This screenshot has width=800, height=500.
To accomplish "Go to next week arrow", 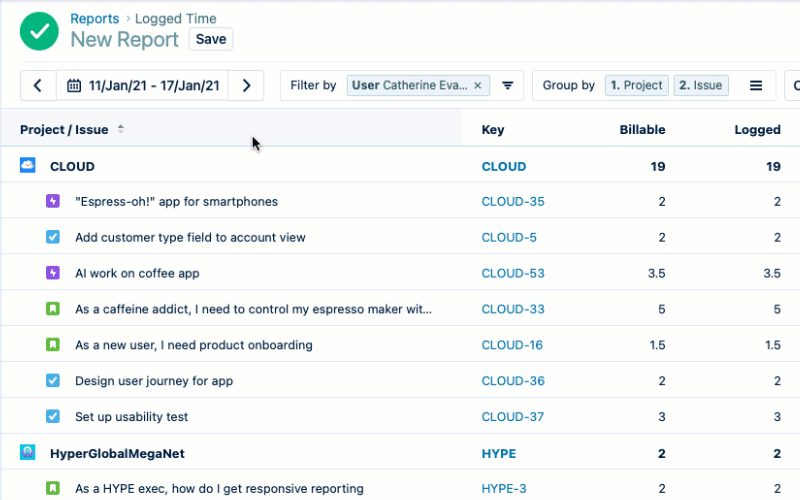I will click(246, 86).
